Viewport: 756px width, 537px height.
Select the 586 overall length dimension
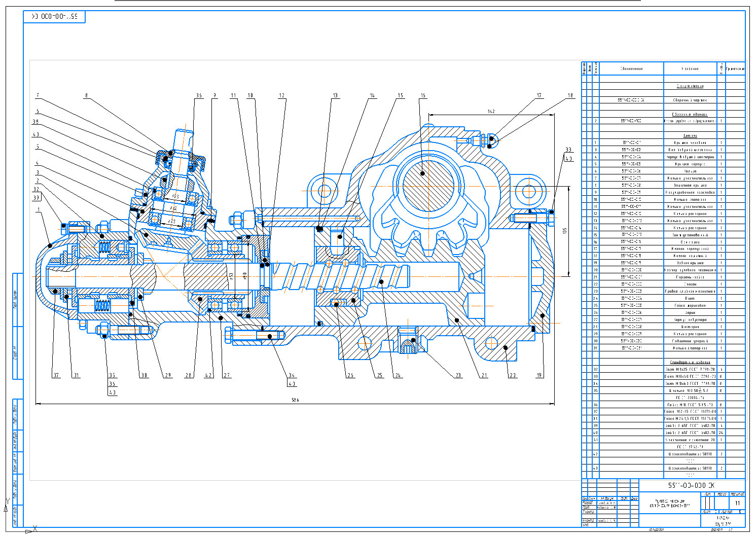tap(295, 400)
